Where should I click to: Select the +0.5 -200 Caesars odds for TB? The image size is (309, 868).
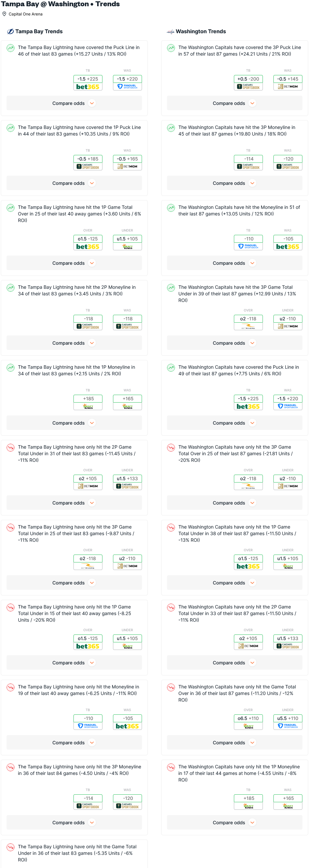(248, 83)
